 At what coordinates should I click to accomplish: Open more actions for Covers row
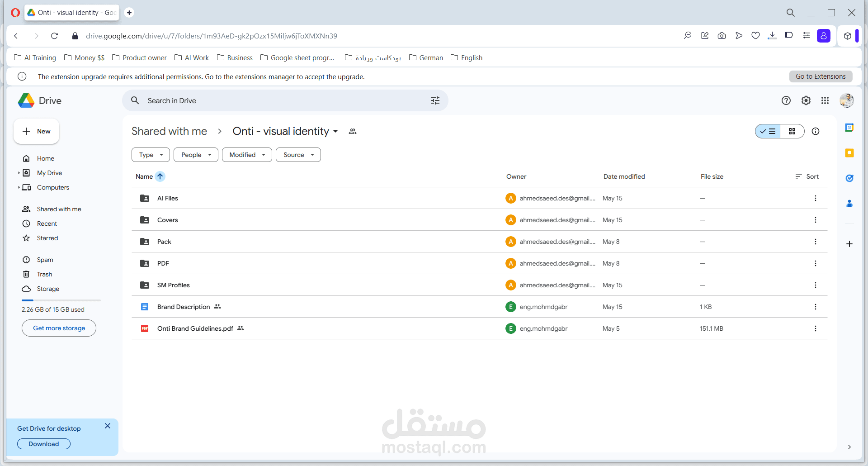point(816,220)
